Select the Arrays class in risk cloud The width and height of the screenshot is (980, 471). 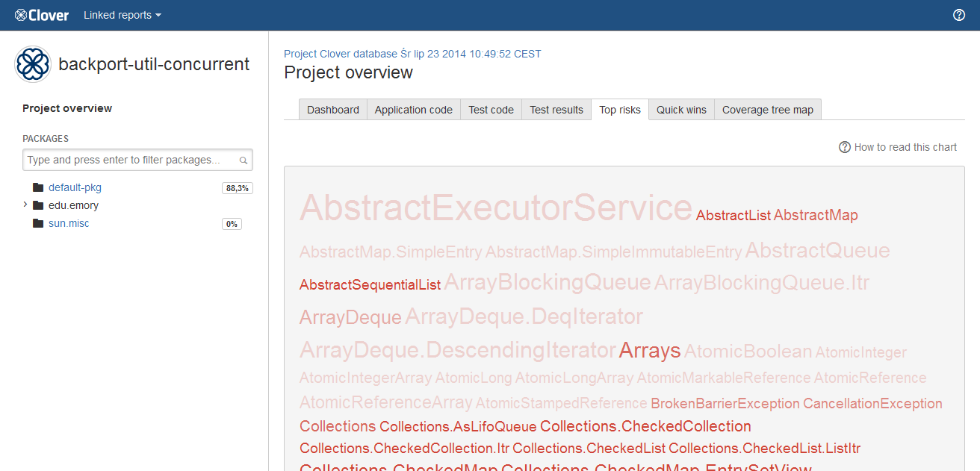click(649, 350)
